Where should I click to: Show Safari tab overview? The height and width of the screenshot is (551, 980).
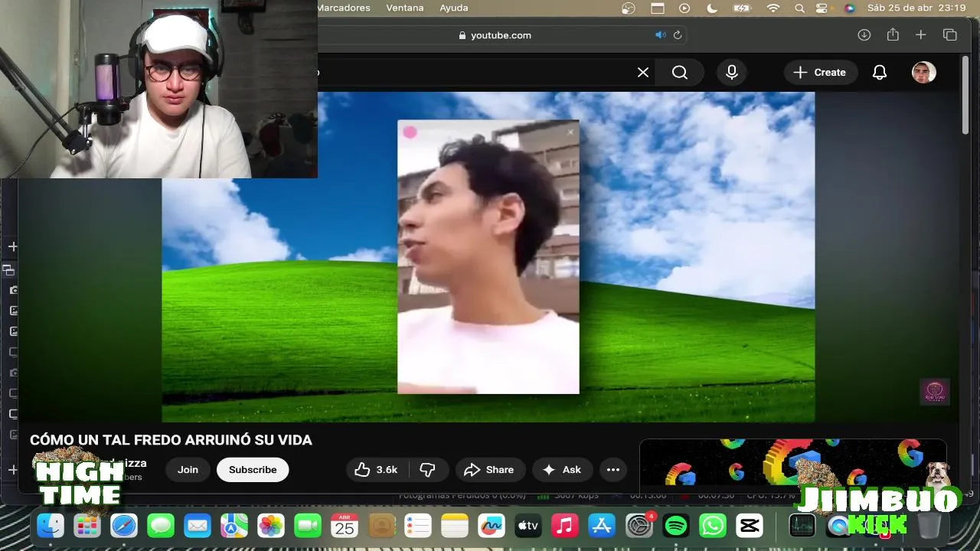click(x=950, y=35)
